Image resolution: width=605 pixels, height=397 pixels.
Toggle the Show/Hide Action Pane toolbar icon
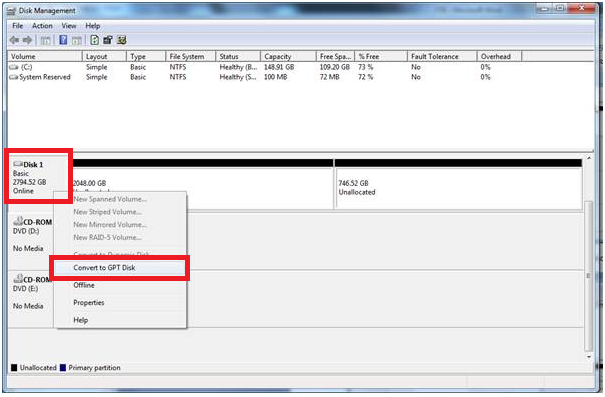pos(77,40)
